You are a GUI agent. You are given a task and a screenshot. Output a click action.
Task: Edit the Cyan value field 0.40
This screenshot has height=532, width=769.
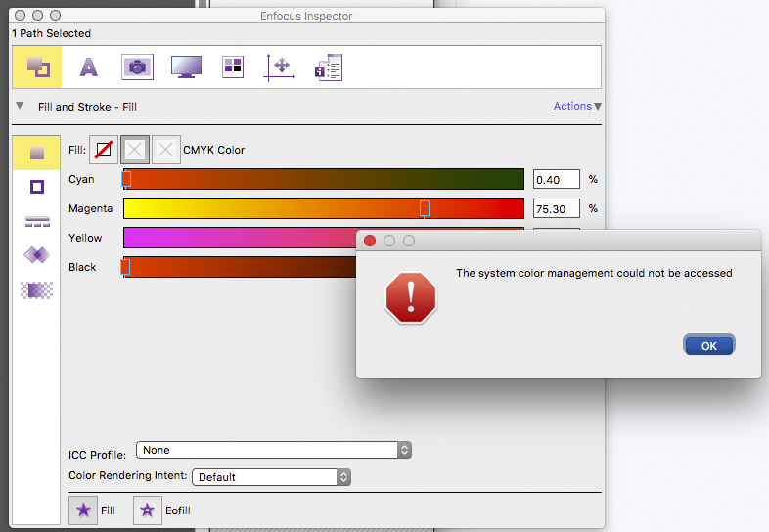(556, 180)
